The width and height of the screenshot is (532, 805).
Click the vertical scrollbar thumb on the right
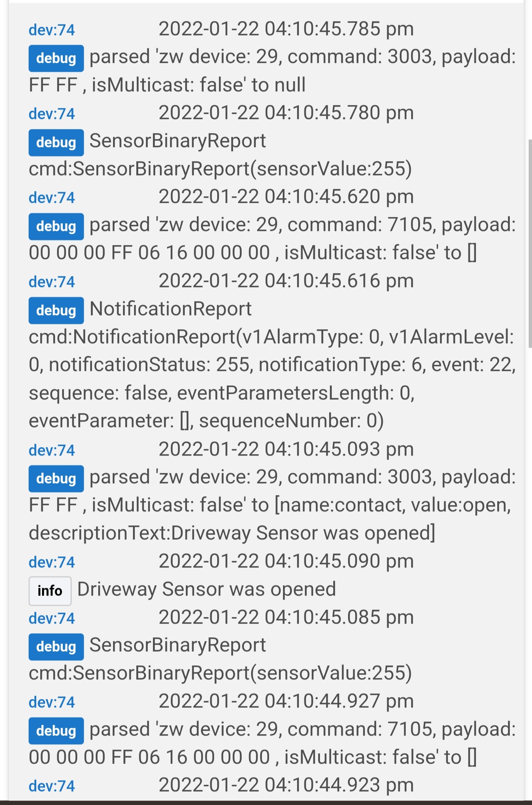[x=530, y=244]
